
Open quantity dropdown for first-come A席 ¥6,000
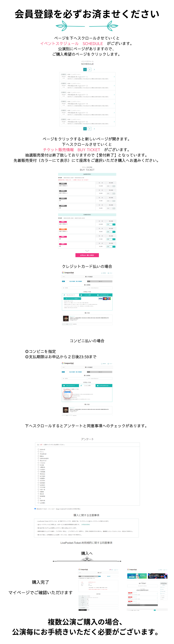[x=111, y=246]
